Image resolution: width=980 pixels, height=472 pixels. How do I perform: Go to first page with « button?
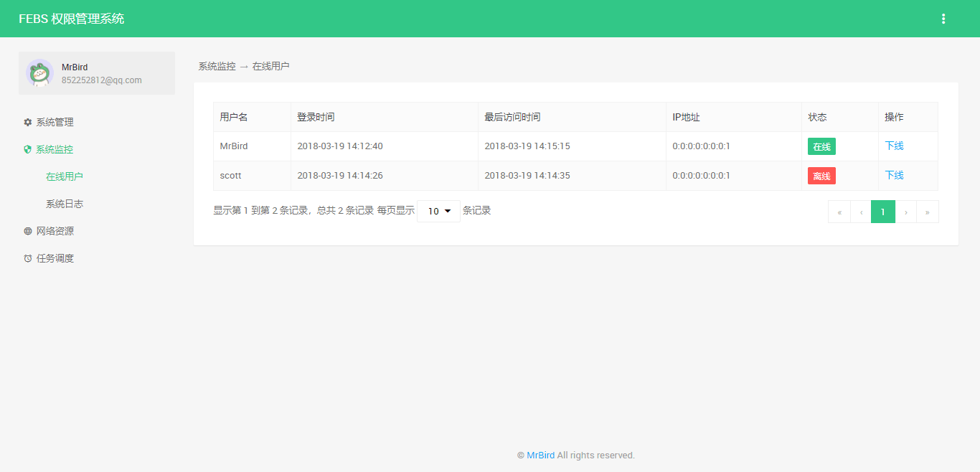[839, 212]
